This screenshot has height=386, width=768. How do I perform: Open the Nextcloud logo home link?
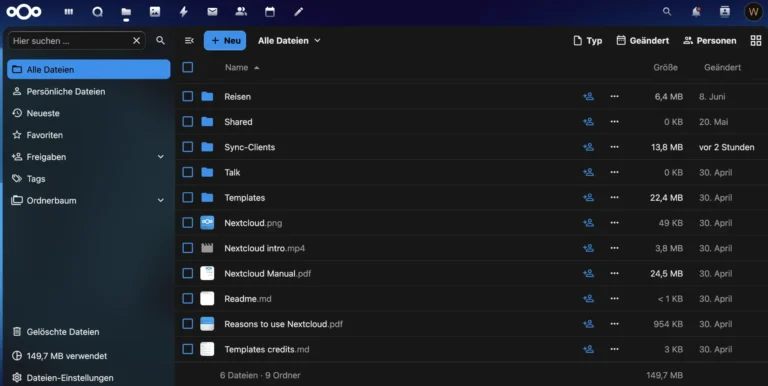(x=24, y=12)
